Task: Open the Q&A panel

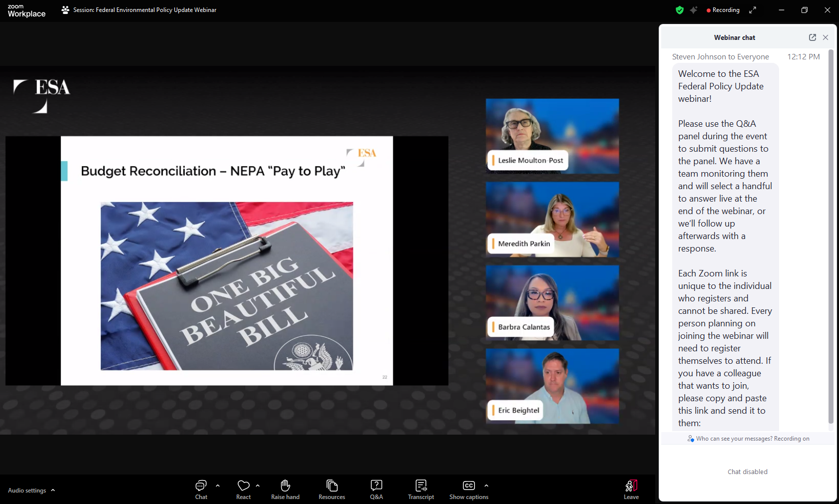Action: click(x=376, y=486)
